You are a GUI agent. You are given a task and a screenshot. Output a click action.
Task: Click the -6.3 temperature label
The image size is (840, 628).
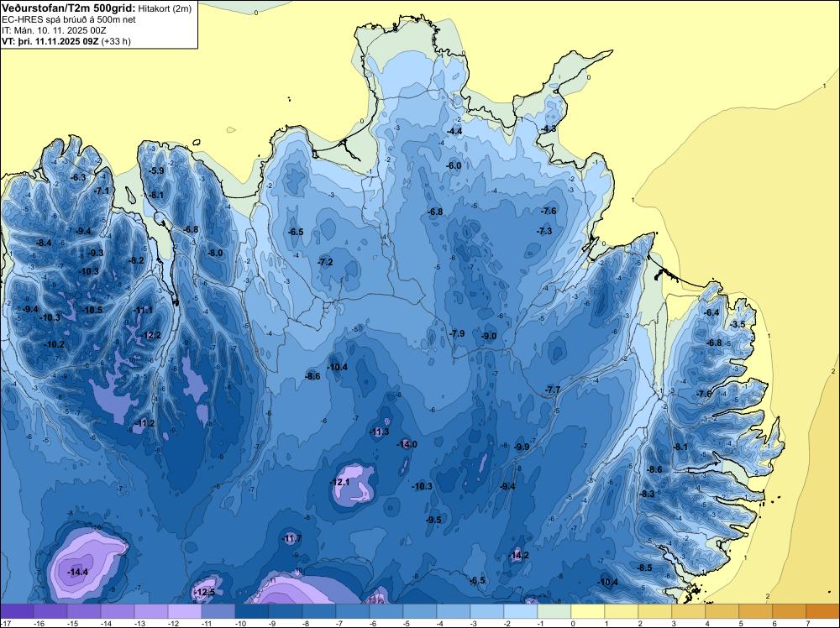tap(78, 178)
